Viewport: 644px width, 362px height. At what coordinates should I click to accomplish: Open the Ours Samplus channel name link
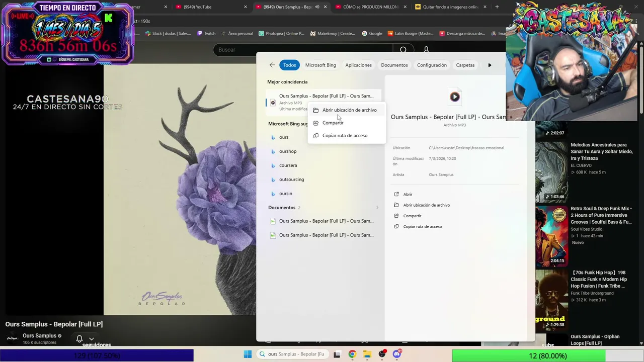pos(39,336)
